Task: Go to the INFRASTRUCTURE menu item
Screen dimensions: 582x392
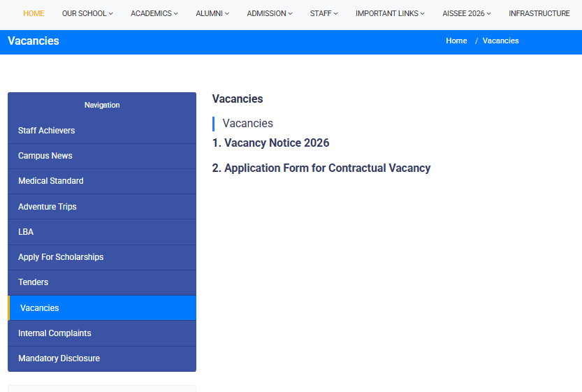Action: tap(539, 13)
